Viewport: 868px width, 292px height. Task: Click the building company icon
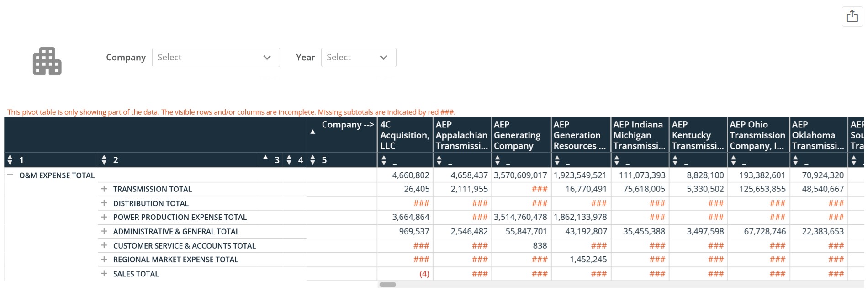pos(47,61)
